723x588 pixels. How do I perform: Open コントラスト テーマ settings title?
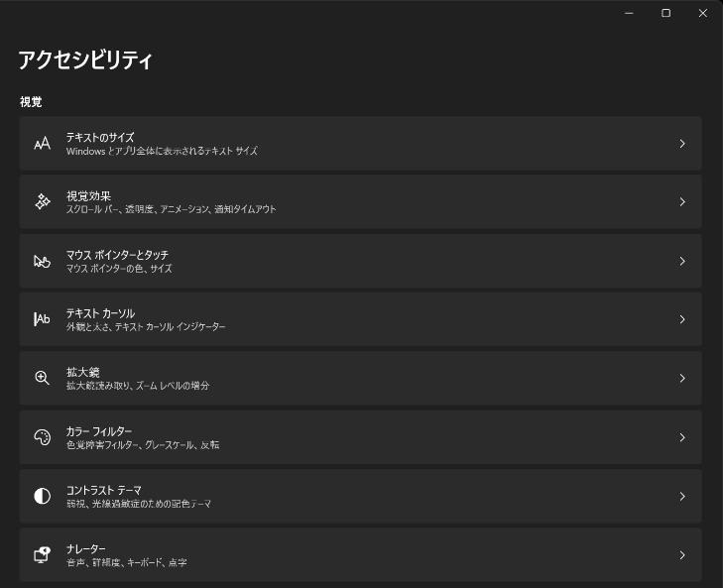point(103,490)
